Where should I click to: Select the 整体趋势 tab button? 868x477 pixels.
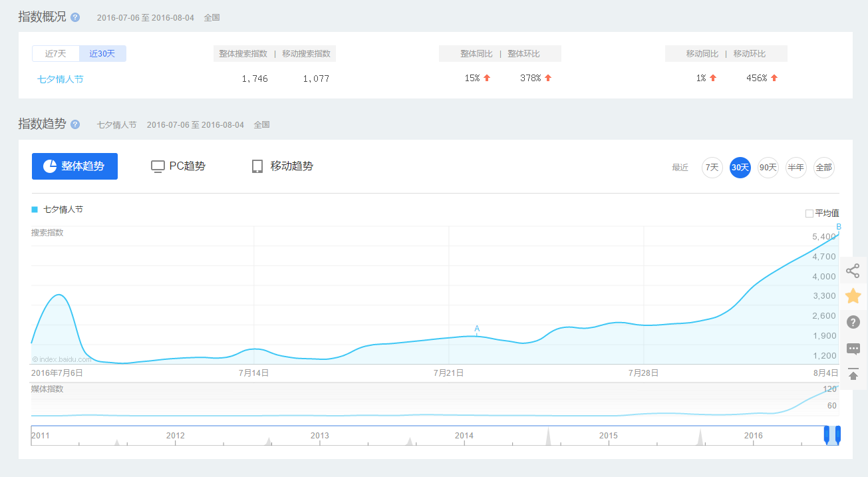point(74,166)
